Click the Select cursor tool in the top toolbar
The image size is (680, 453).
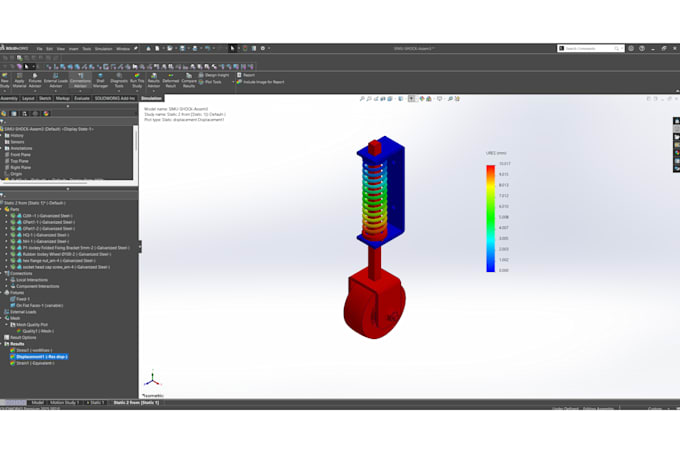(232, 49)
